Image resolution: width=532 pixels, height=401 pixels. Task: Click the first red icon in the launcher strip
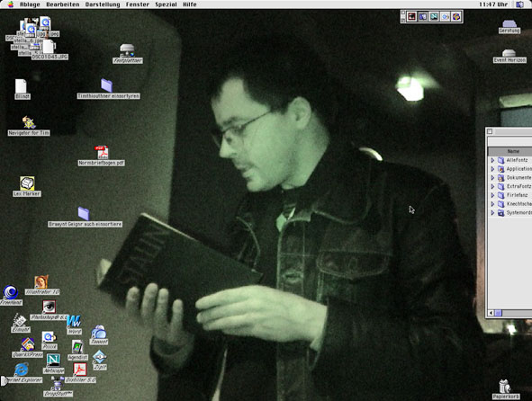tap(411, 16)
